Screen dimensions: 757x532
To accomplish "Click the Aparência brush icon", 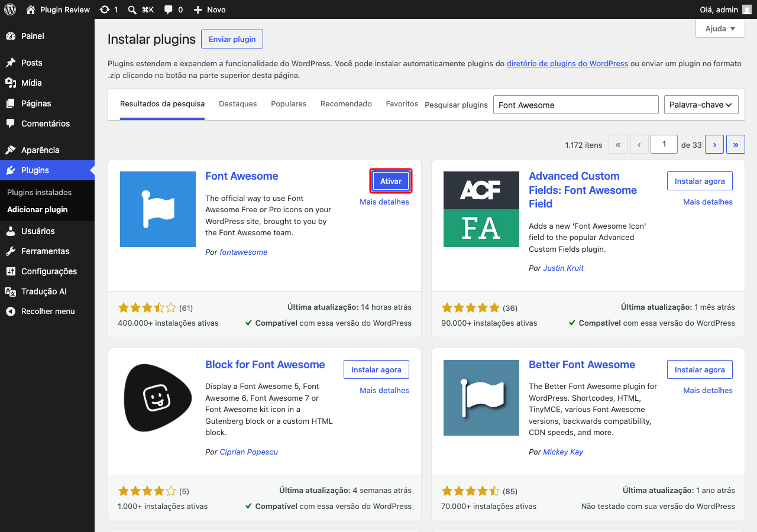I will coord(11,150).
